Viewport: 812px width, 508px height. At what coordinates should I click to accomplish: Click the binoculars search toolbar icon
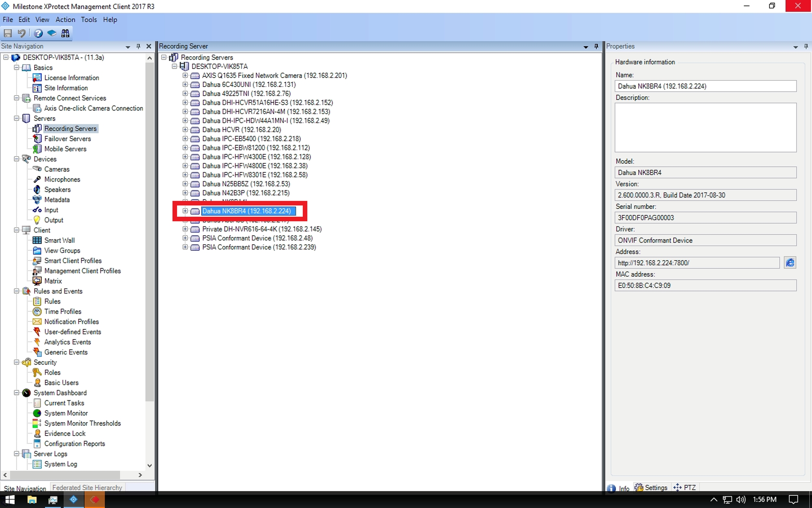point(65,33)
